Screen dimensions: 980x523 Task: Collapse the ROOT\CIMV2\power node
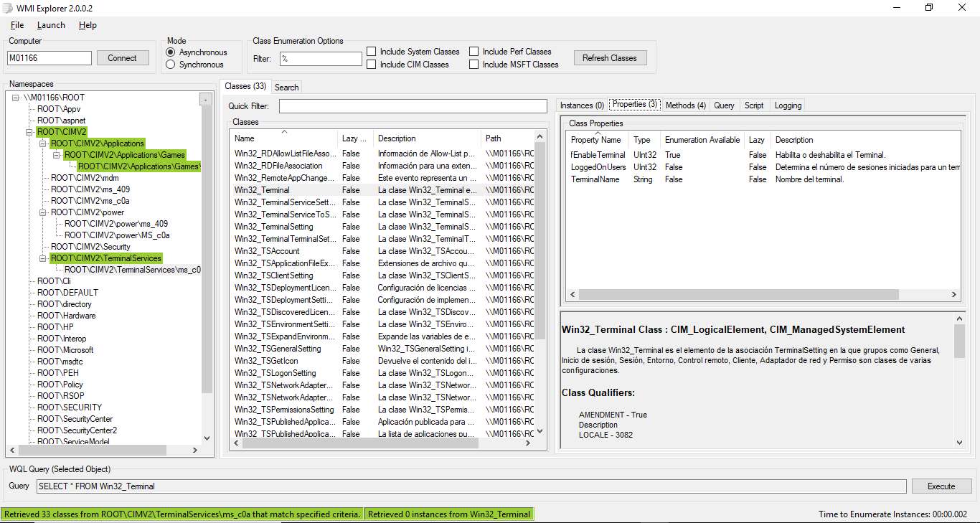click(x=43, y=212)
